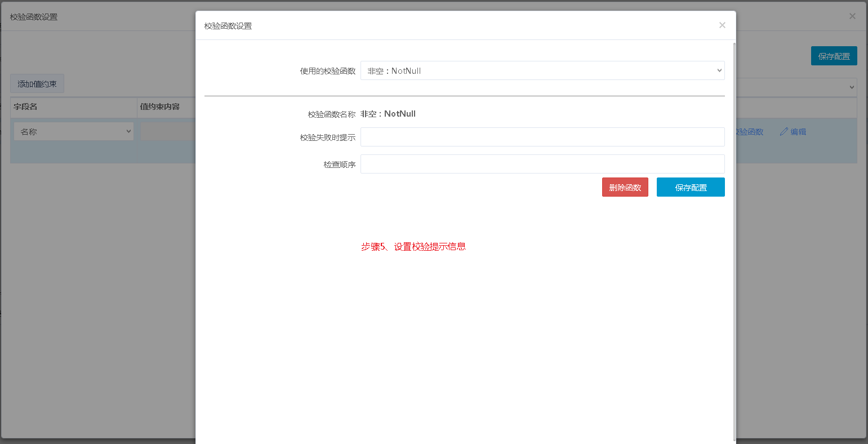Image resolution: width=868 pixels, height=444 pixels.
Task: Click the pencil icon next to 编辑
Action: [x=784, y=132]
